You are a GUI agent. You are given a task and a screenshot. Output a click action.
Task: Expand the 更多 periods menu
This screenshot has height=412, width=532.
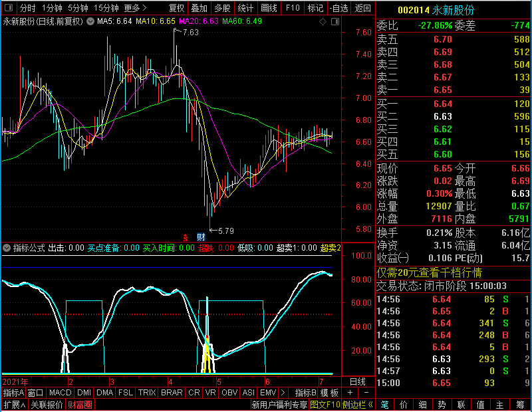[135, 8]
